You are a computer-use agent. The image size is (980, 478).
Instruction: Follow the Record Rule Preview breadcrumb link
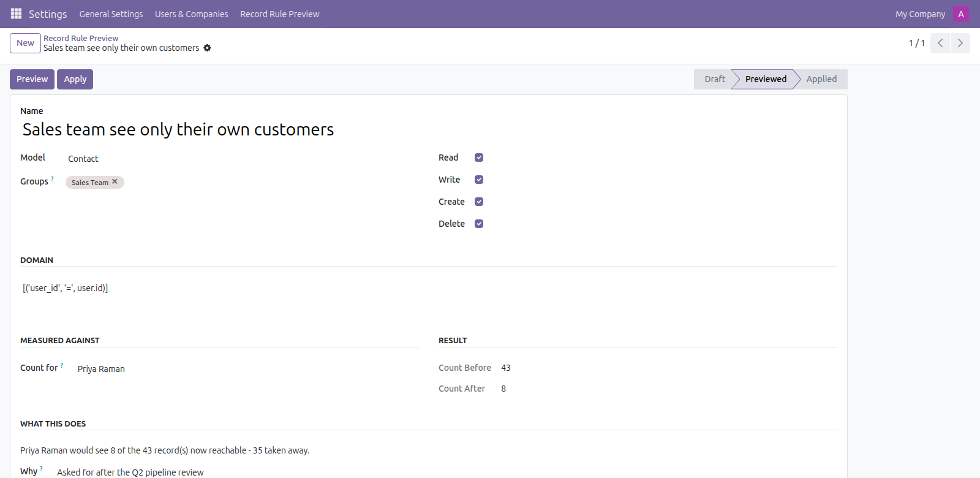click(x=81, y=38)
